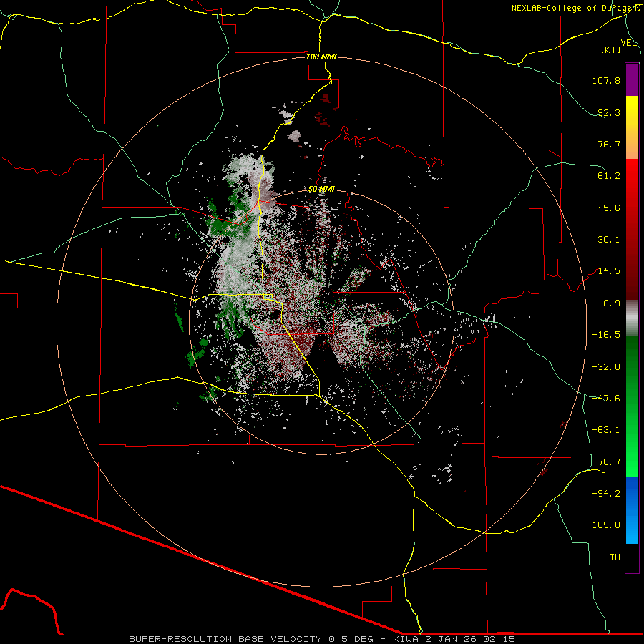Click the 30.1 legend value

click(x=609, y=240)
